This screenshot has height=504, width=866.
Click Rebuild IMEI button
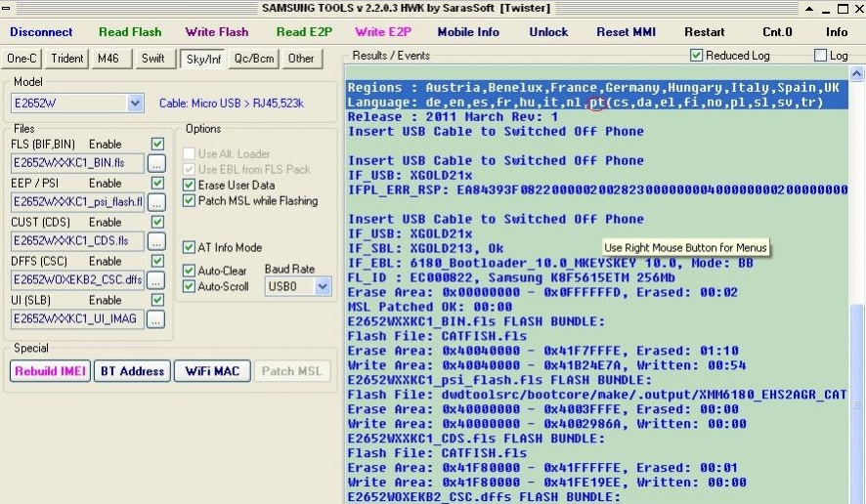50,371
